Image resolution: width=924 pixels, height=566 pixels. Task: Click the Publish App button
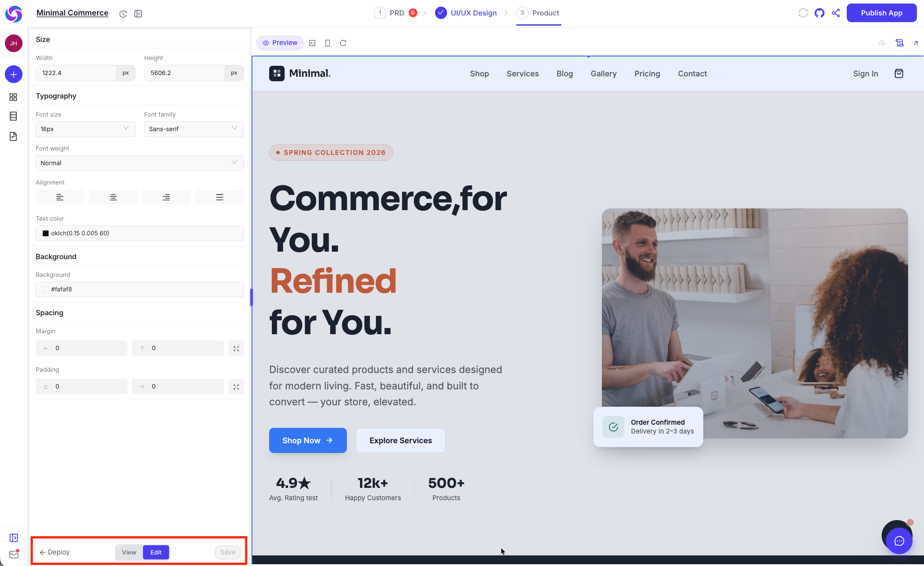click(881, 13)
